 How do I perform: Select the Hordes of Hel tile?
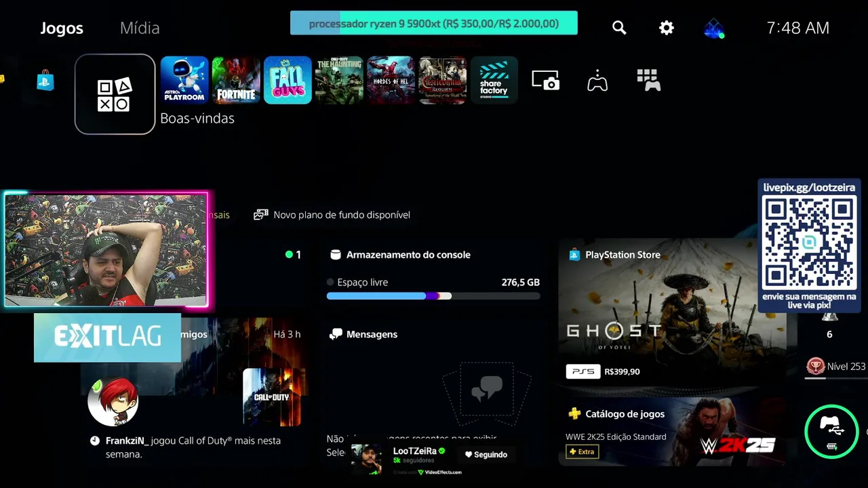(x=391, y=80)
